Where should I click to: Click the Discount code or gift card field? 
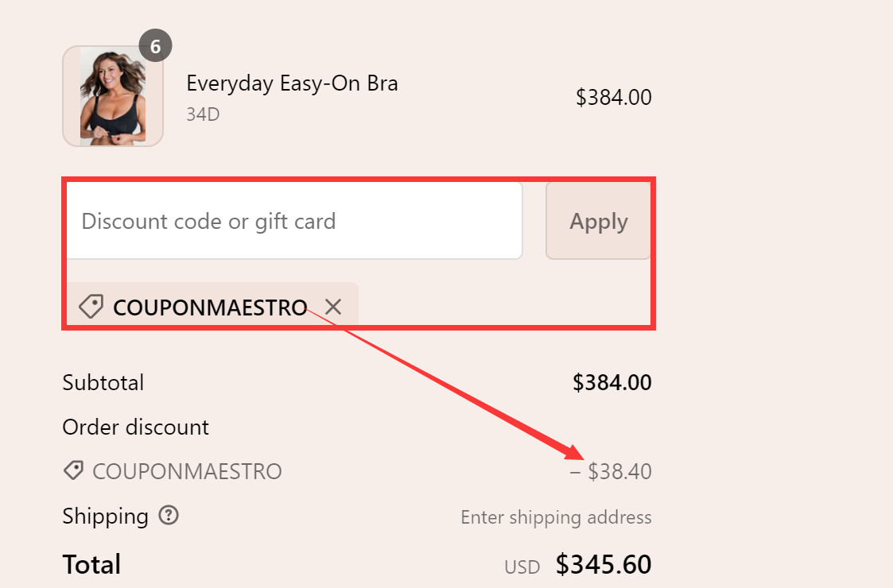point(294,221)
